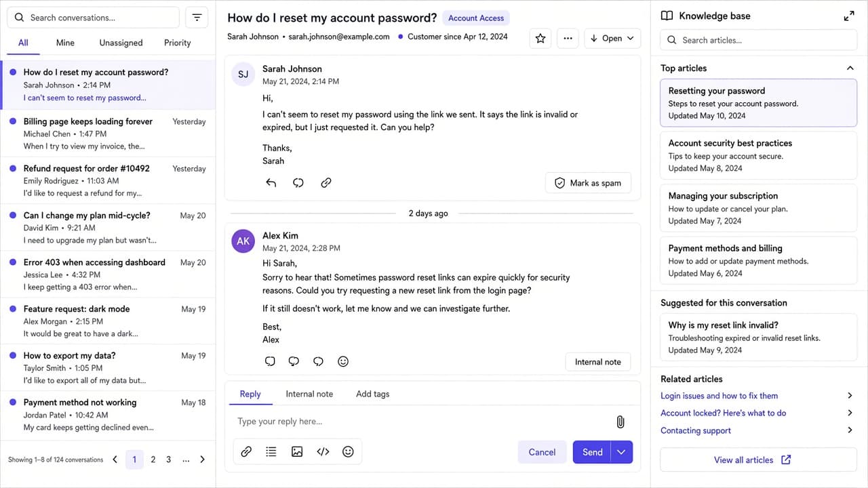Open the Open status dropdown

pyautogui.click(x=612, y=39)
